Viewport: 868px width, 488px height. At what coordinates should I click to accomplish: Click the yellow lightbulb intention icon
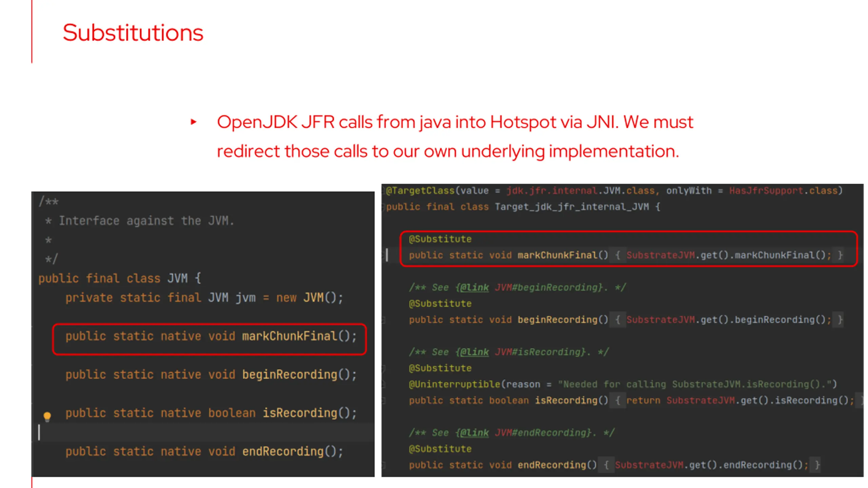(47, 416)
